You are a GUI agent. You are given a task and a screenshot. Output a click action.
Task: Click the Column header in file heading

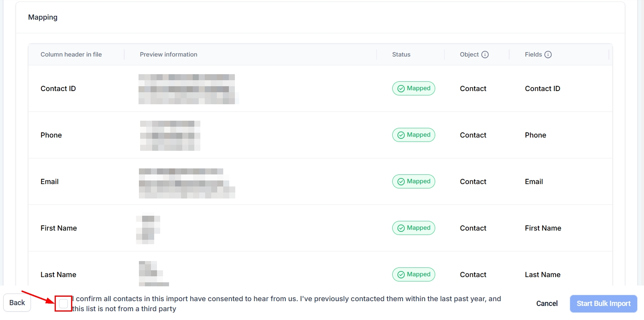pyautogui.click(x=71, y=55)
